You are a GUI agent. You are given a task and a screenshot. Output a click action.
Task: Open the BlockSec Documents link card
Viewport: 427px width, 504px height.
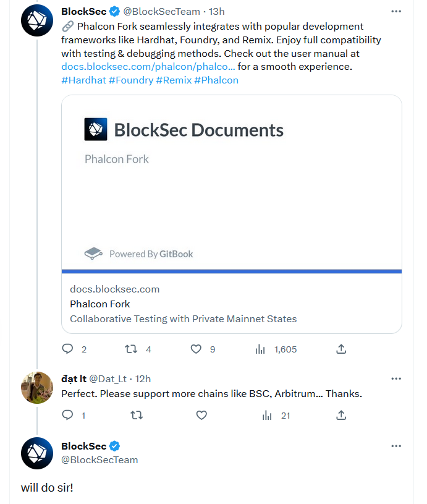click(x=231, y=210)
